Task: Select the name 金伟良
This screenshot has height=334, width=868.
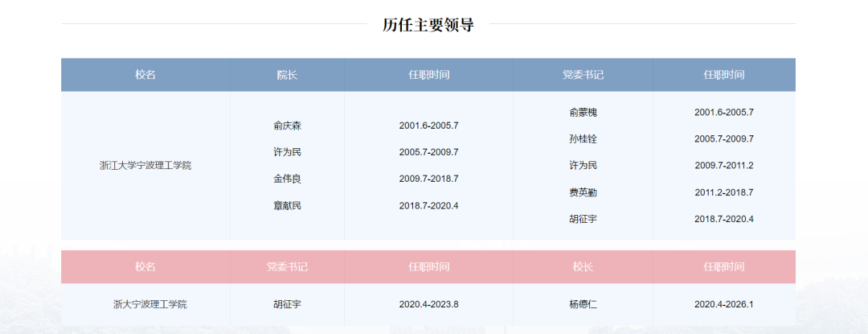Action: tap(287, 179)
